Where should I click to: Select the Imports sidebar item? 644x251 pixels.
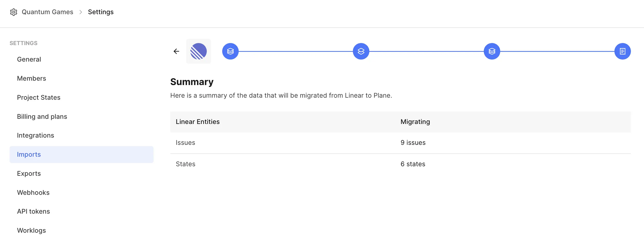click(82, 155)
